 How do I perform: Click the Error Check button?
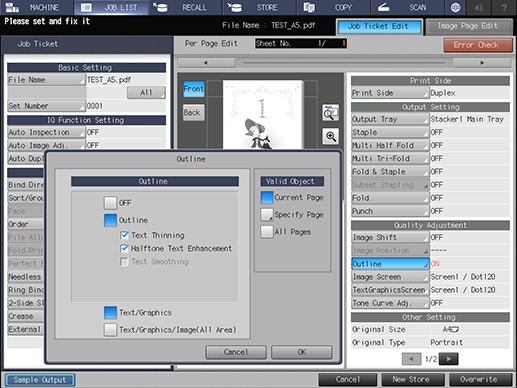click(478, 45)
